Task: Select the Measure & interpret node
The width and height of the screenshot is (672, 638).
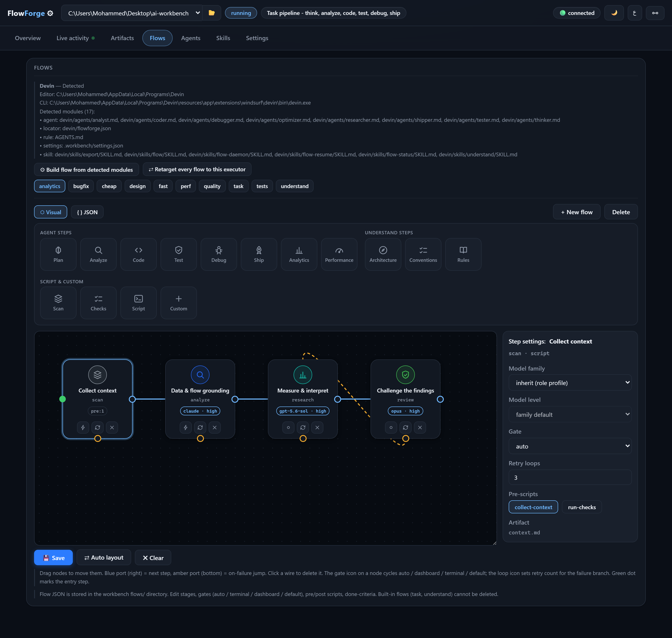Action: click(303, 399)
